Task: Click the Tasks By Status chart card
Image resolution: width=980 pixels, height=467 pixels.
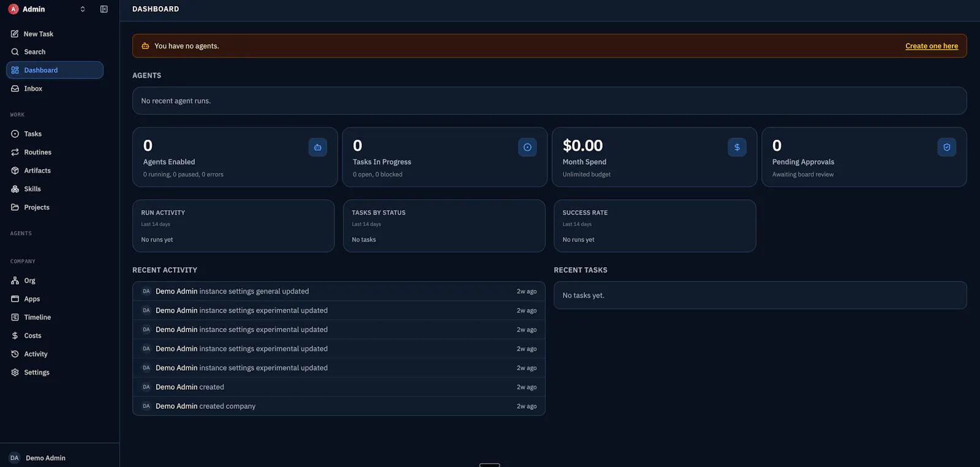Action: (x=444, y=226)
